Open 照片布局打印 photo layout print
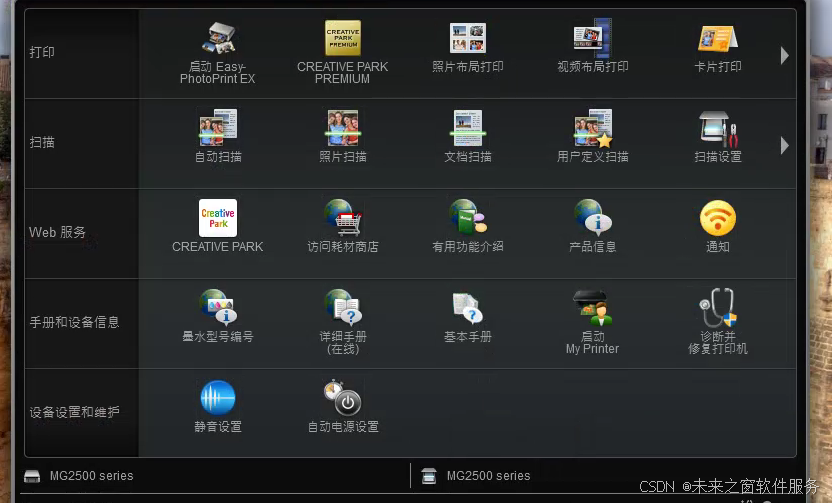This screenshot has width=832, height=503. click(x=467, y=48)
